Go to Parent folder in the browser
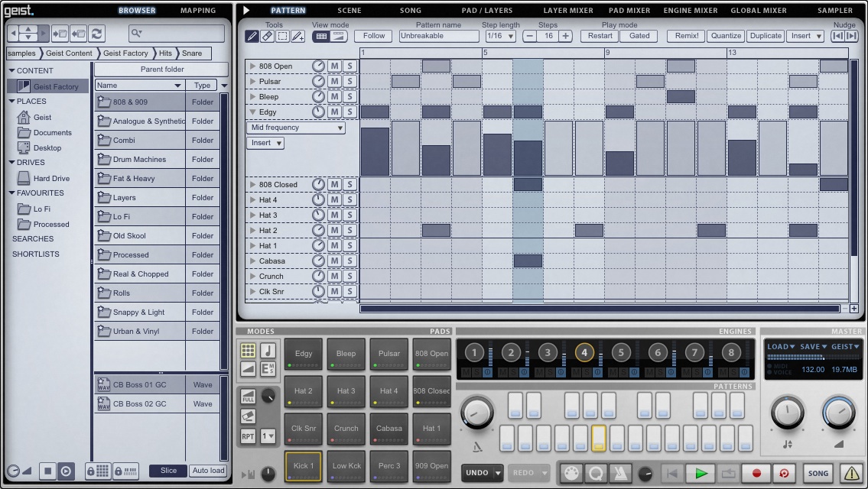The image size is (868, 489). click(x=161, y=69)
